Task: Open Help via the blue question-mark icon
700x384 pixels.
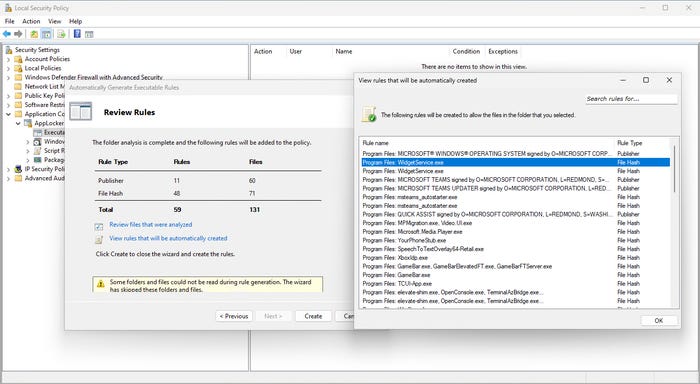Action: (x=77, y=34)
